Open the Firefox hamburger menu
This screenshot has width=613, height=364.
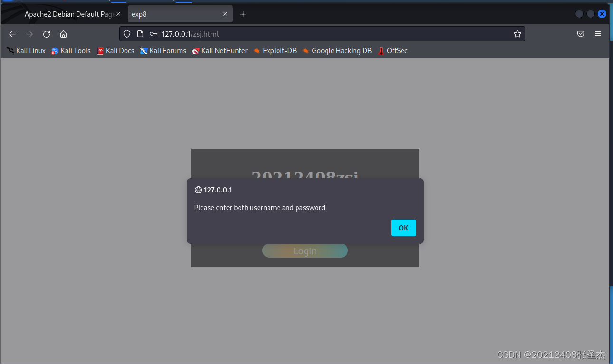point(598,34)
